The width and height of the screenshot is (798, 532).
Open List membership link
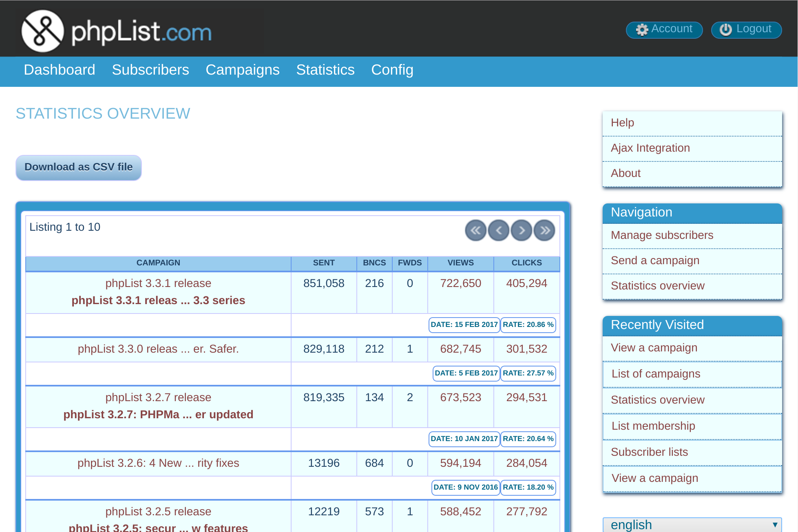[692, 426]
